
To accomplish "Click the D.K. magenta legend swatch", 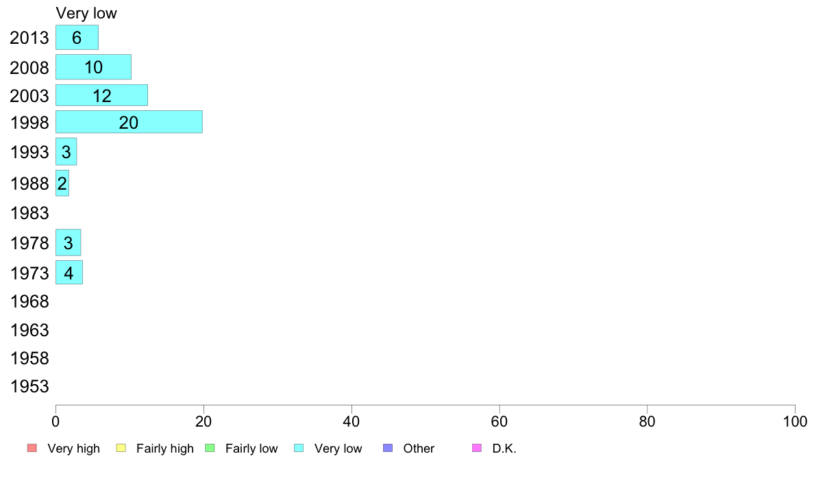I will point(477,448).
